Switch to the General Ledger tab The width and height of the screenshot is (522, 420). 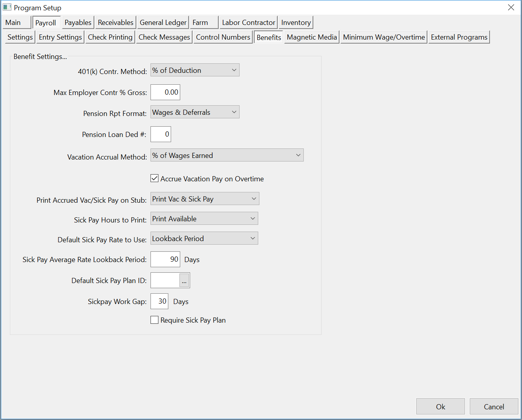click(163, 23)
